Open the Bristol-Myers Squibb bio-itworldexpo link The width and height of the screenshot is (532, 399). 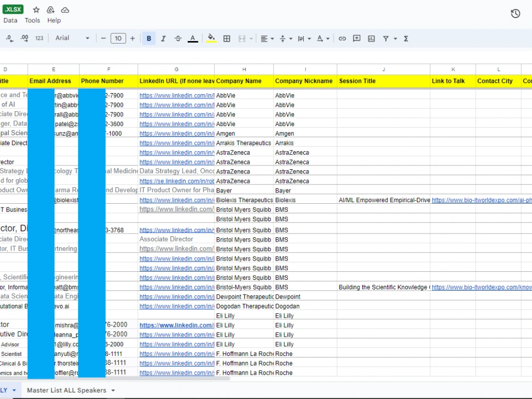(x=482, y=287)
